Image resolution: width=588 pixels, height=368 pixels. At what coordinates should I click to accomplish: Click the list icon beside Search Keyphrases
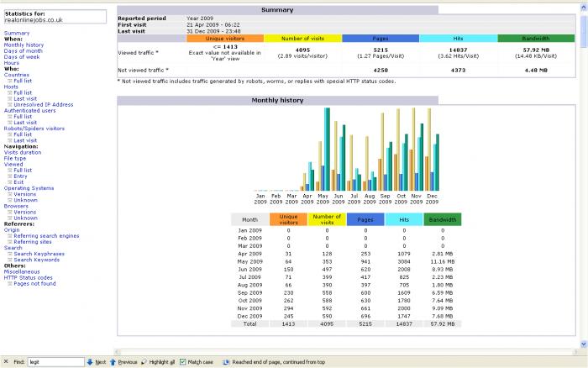[10, 254]
